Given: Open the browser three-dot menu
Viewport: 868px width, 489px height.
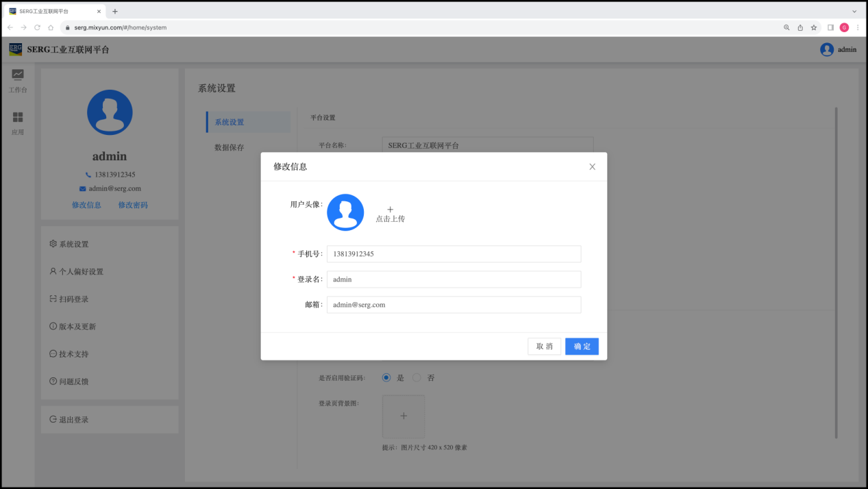Looking at the screenshot, I should pos(858,27).
